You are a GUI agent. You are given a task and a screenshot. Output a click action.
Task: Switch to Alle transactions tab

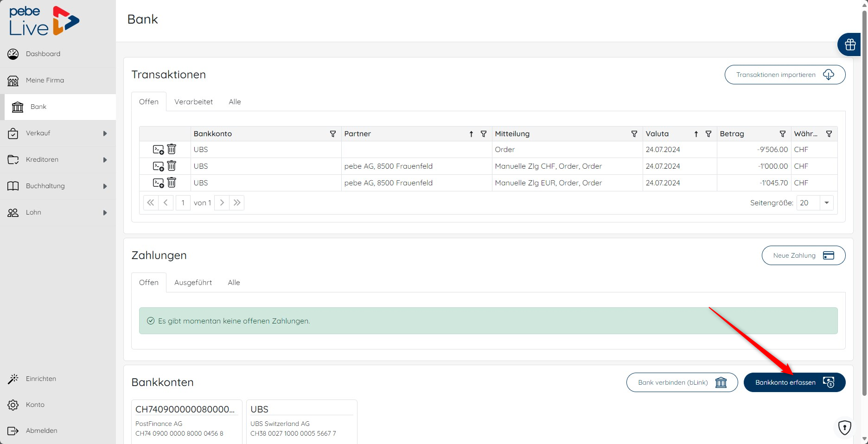point(235,102)
